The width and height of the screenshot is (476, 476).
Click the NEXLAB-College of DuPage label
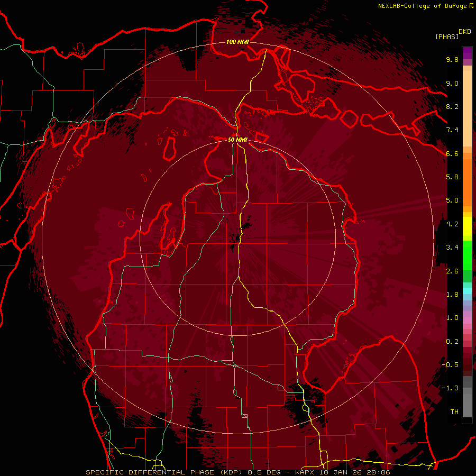pos(423,6)
